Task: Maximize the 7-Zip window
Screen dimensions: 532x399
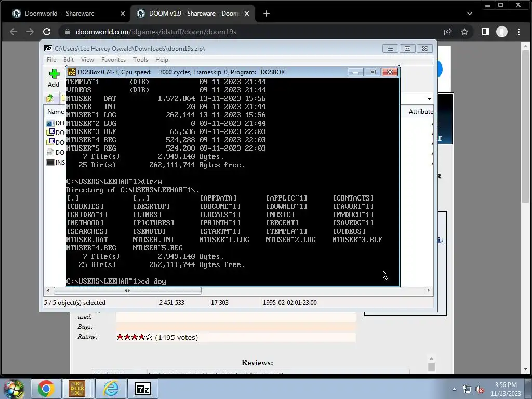Action: pyautogui.click(x=407, y=48)
